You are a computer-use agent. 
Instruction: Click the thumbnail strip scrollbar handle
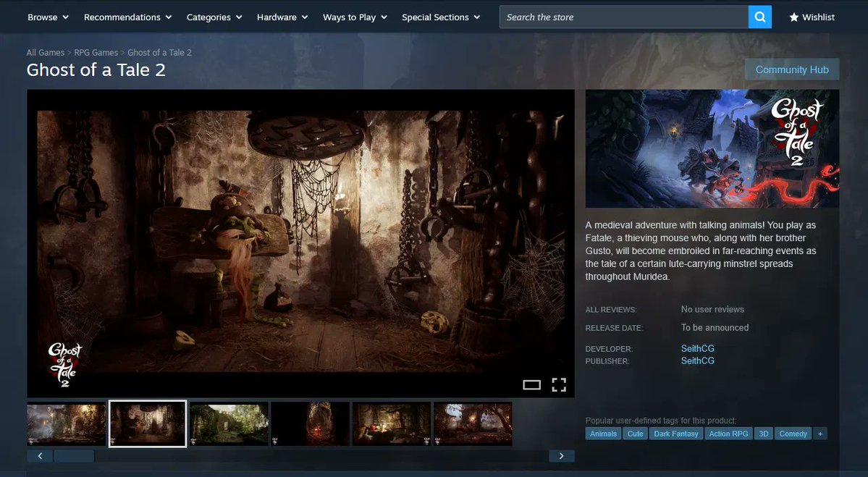(74, 456)
